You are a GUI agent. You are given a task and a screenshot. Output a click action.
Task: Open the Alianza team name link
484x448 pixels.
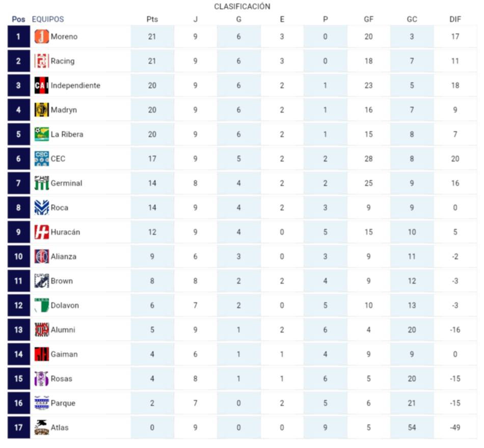pos(64,257)
